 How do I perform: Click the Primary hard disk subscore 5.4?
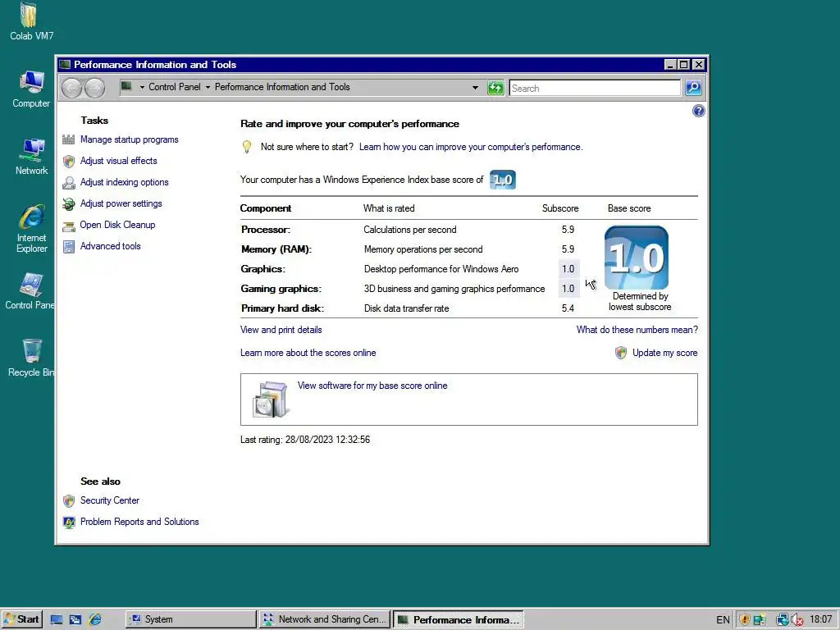click(x=568, y=308)
